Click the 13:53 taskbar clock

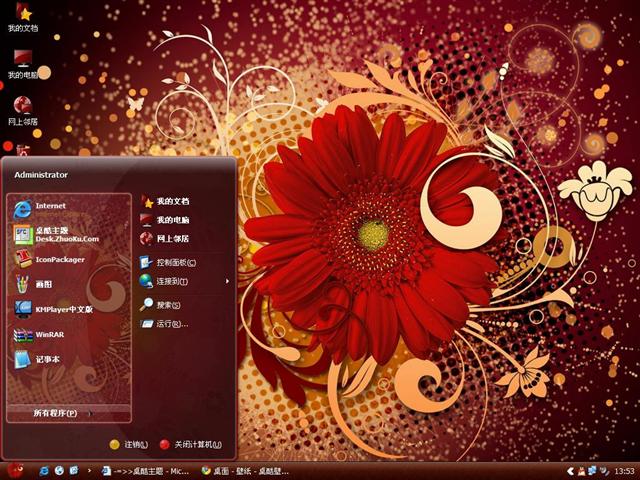tap(624, 471)
